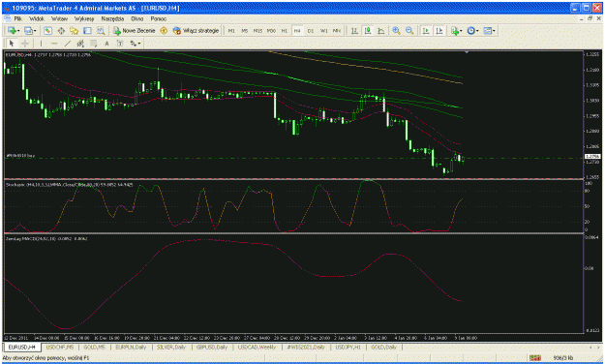Open the New Chart dropdown arrow

click(x=17, y=30)
